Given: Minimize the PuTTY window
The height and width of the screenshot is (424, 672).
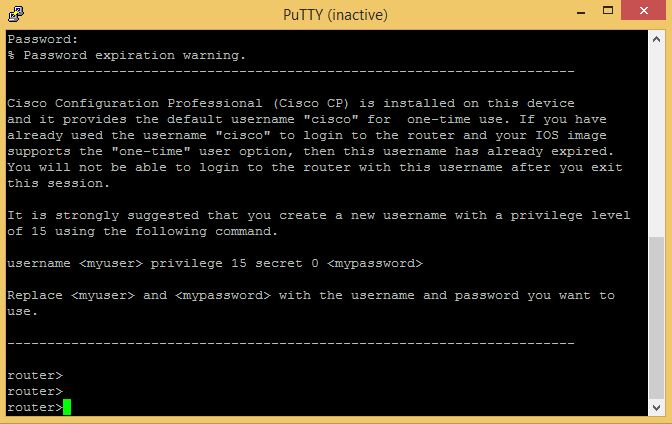Looking at the screenshot, I should click(580, 14).
